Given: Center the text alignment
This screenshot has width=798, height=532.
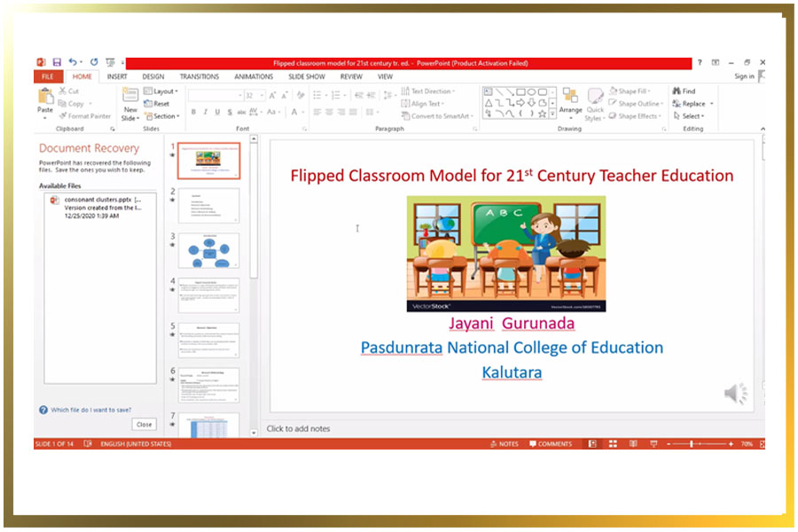Looking at the screenshot, I should (x=329, y=112).
